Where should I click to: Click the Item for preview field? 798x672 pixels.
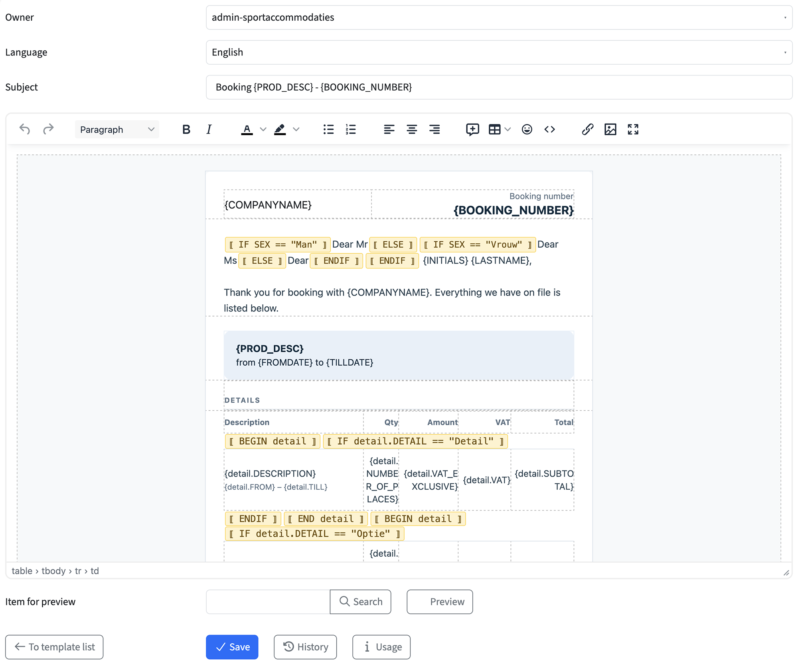268,601
